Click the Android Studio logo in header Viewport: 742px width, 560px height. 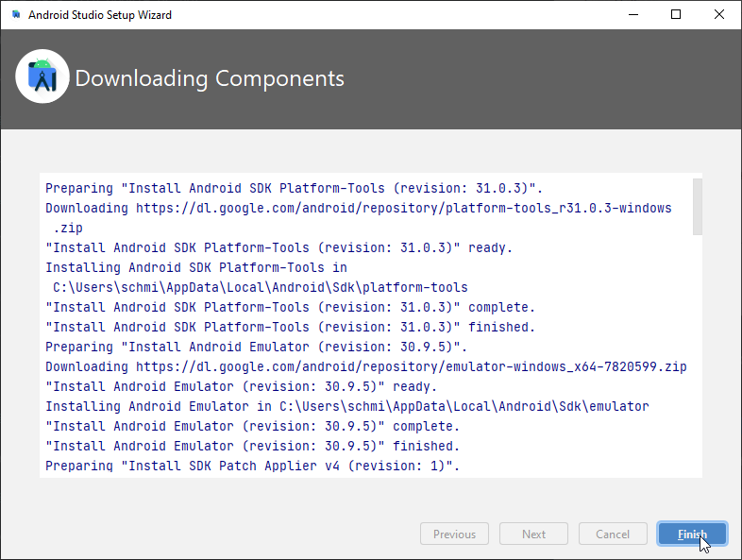click(42, 76)
